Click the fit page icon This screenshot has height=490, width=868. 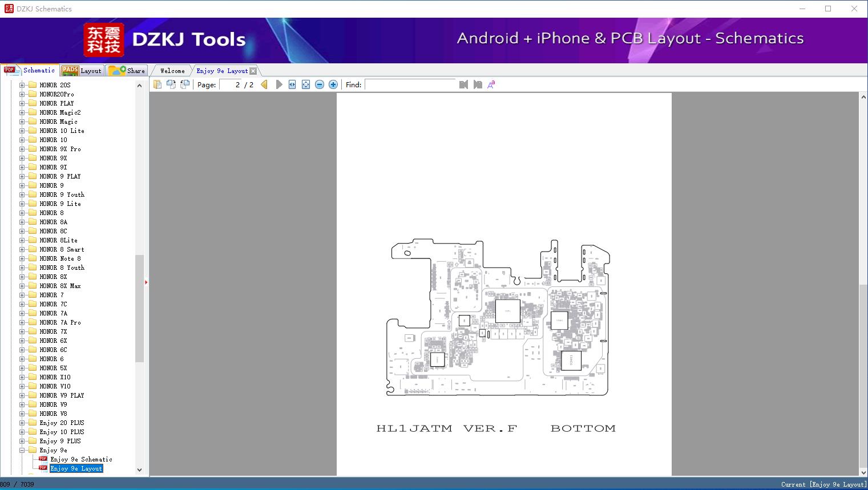(x=306, y=84)
